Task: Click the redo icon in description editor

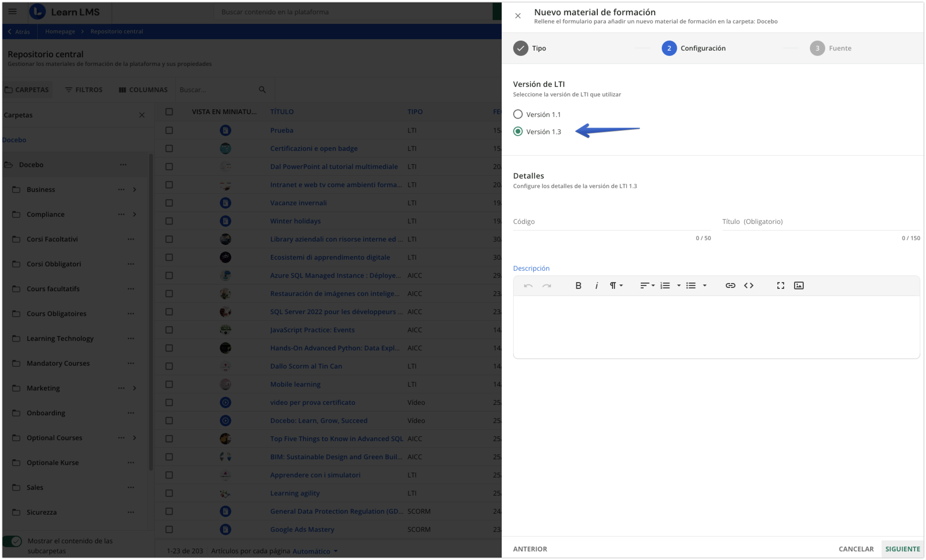Action: point(546,285)
